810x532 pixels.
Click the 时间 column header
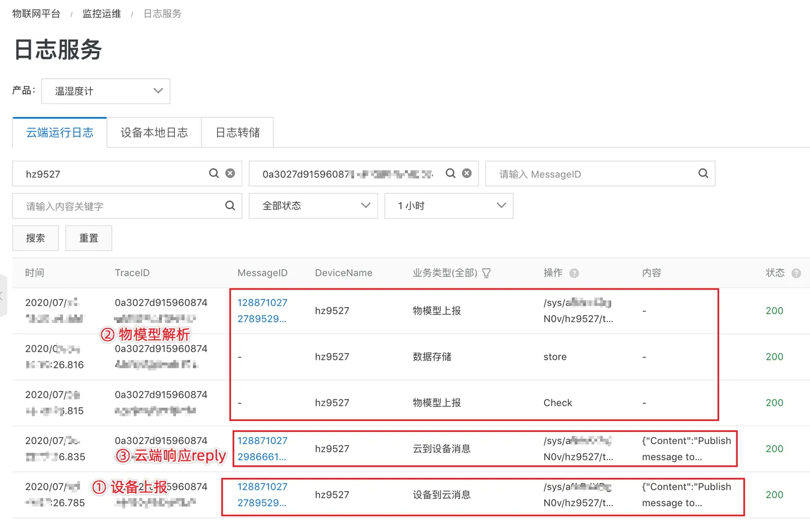pyautogui.click(x=35, y=273)
